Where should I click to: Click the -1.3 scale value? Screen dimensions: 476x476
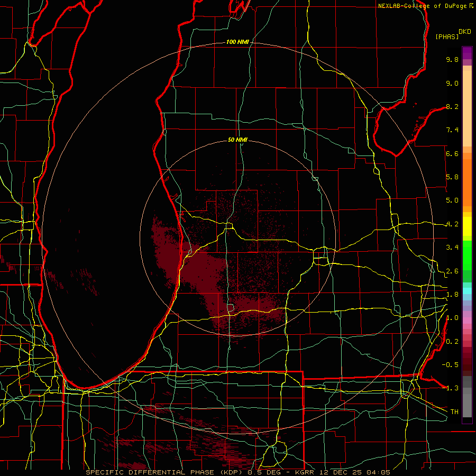tap(450, 388)
